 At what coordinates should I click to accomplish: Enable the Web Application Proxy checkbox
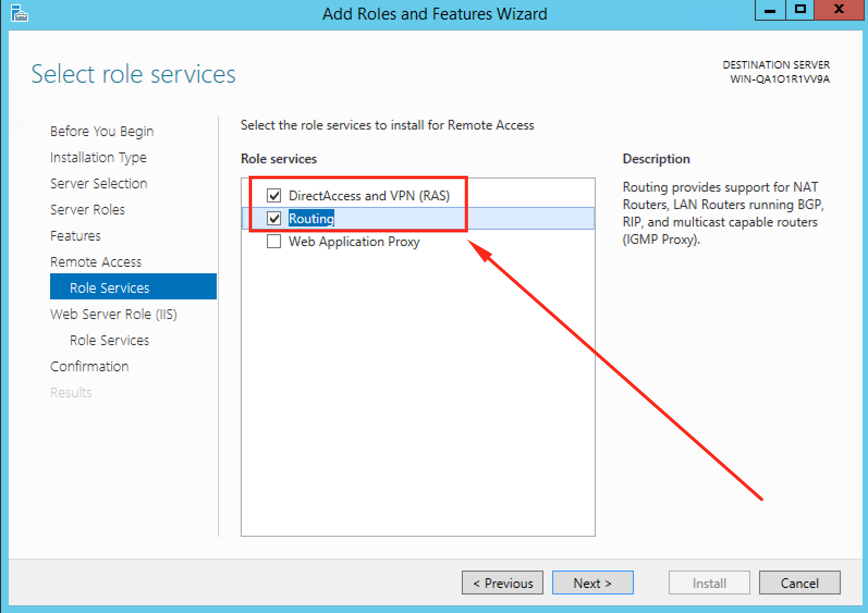274,241
